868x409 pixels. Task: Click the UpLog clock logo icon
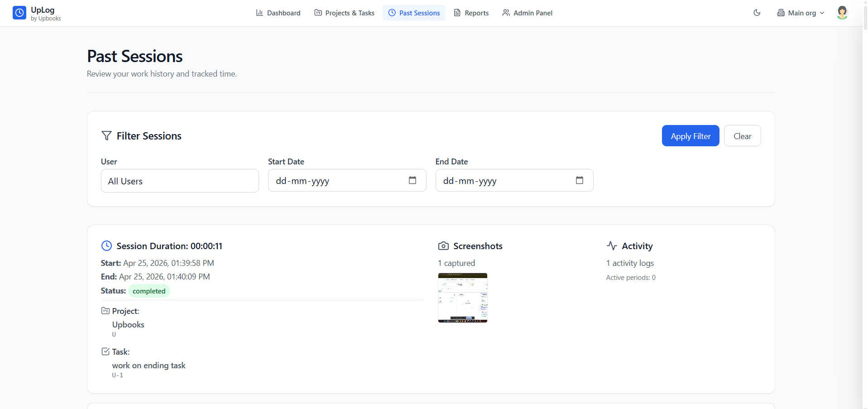19,13
